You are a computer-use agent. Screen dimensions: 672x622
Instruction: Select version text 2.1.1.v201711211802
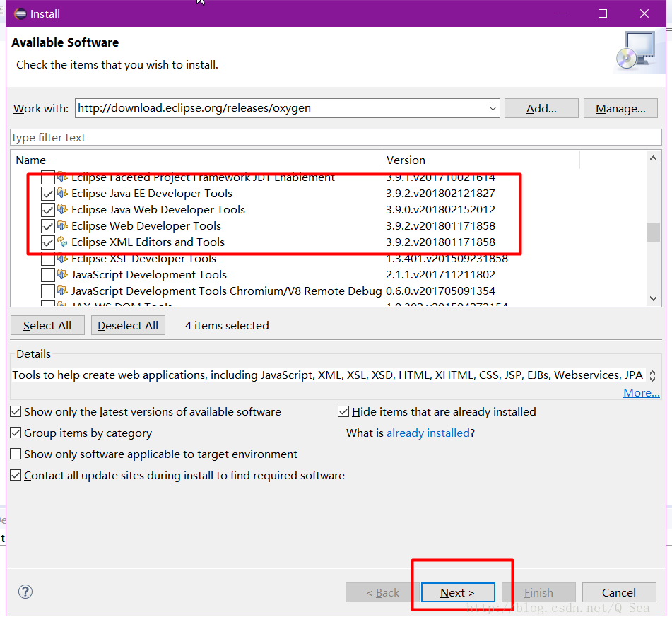tap(440, 275)
